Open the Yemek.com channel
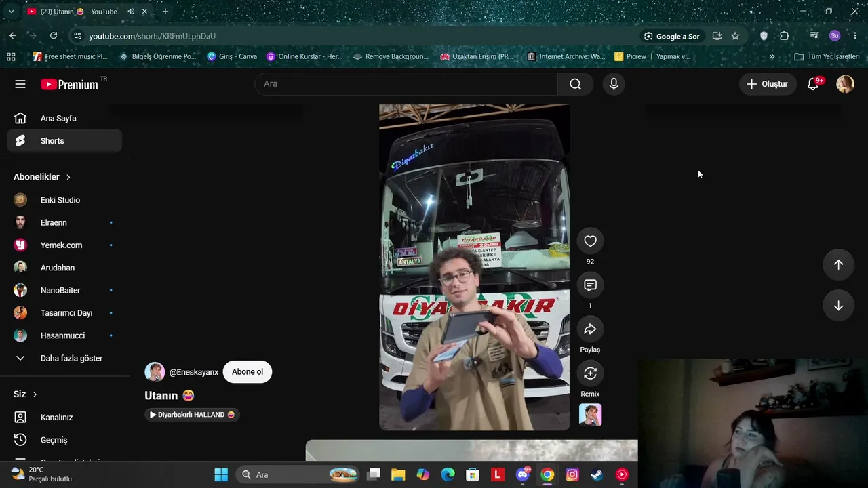868x488 pixels. [x=64, y=245]
